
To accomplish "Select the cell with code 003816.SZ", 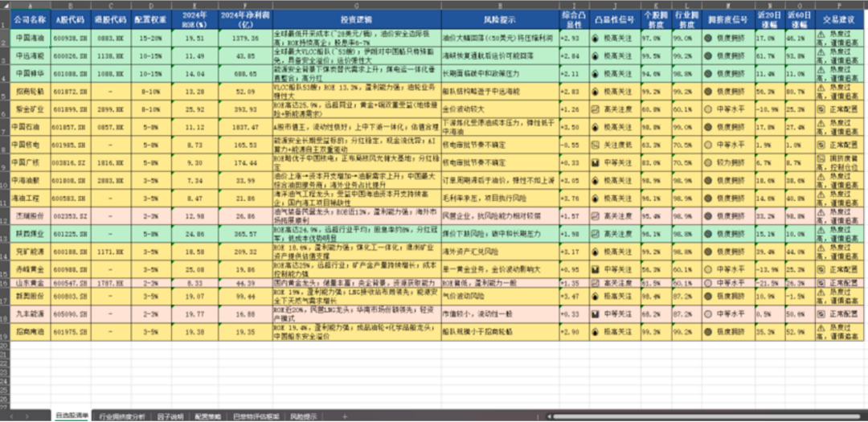I will coord(70,163).
